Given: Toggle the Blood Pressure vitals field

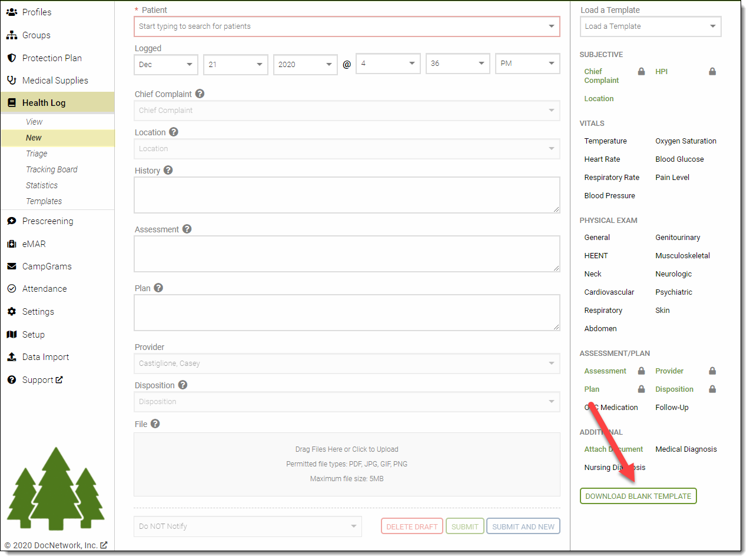Looking at the screenshot, I should pos(609,196).
